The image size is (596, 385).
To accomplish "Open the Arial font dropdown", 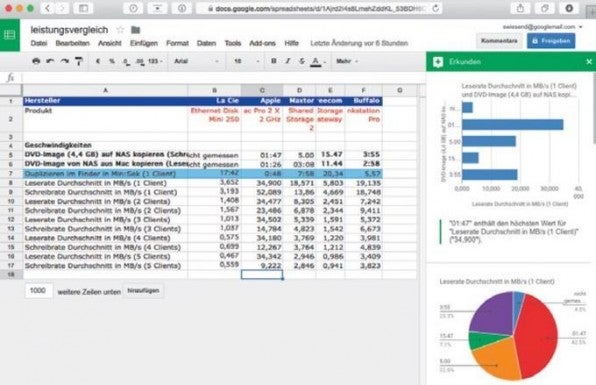I will point(196,61).
